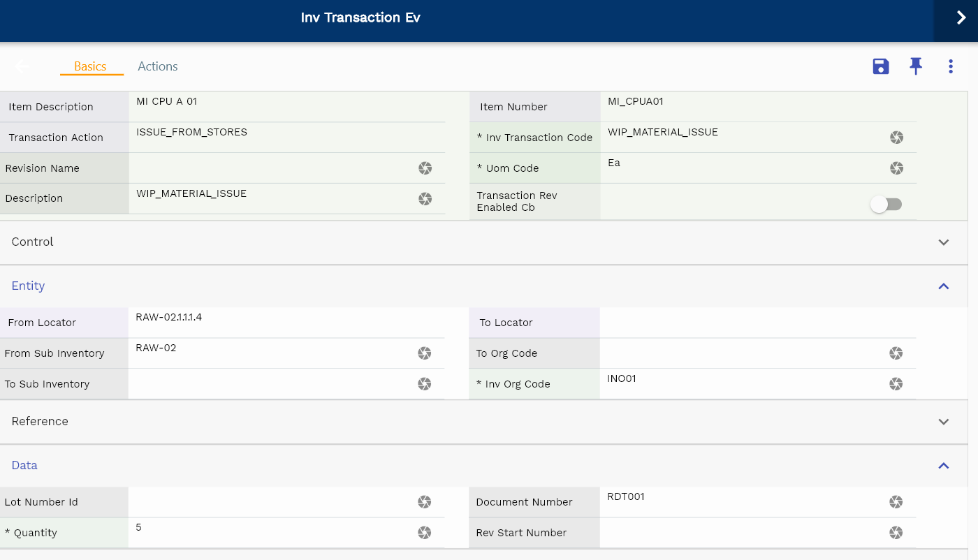
Task: Switch to the Actions tab
Action: pos(158,66)
